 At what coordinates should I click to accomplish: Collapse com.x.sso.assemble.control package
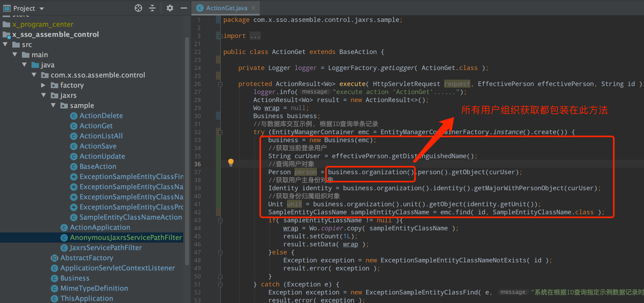point(34,75)
